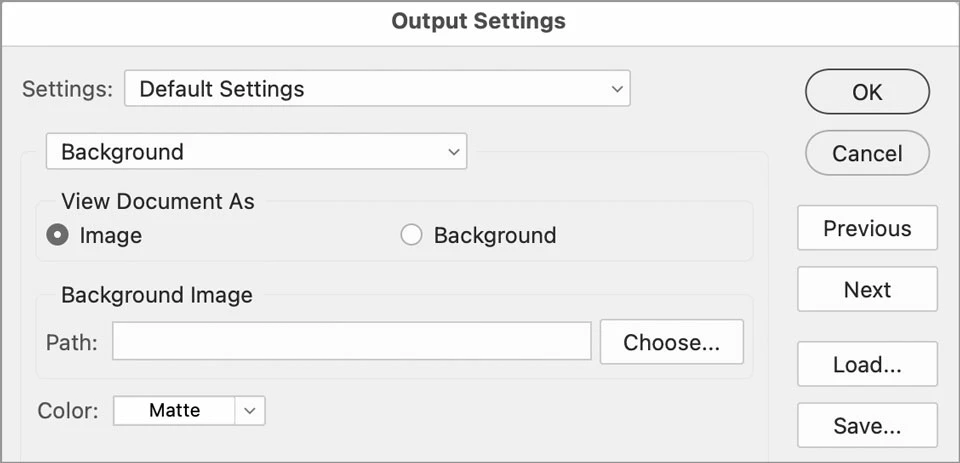Click the "Settings:" label
The width and height of the screenshot is (960, 463).
point(67,89)
